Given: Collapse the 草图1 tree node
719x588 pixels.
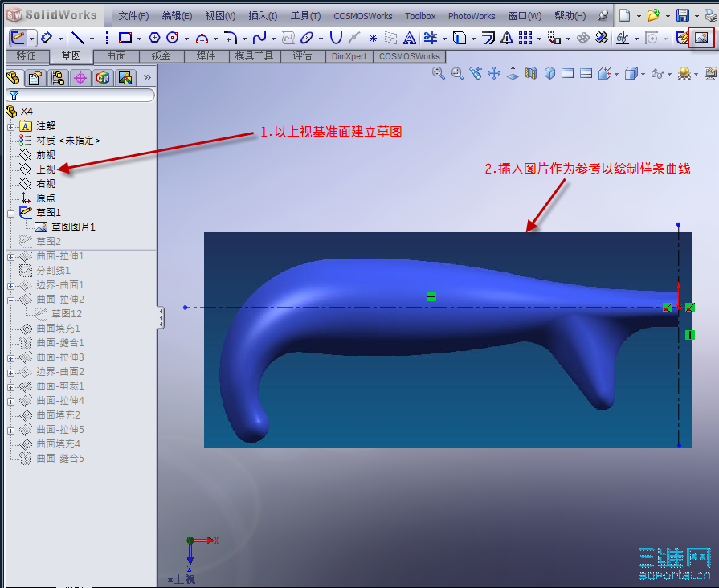Looking at the screenshot, I should [x=11, y=214].
